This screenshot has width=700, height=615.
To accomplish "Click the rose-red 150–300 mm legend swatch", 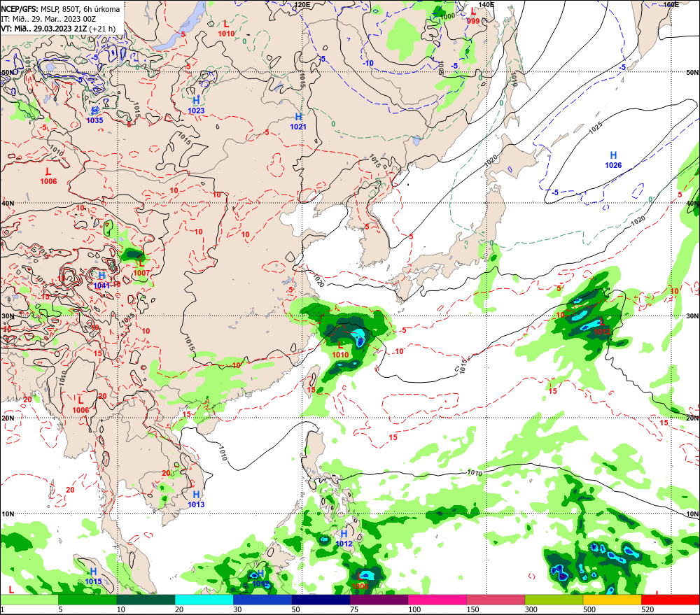I will click(496, 600).
